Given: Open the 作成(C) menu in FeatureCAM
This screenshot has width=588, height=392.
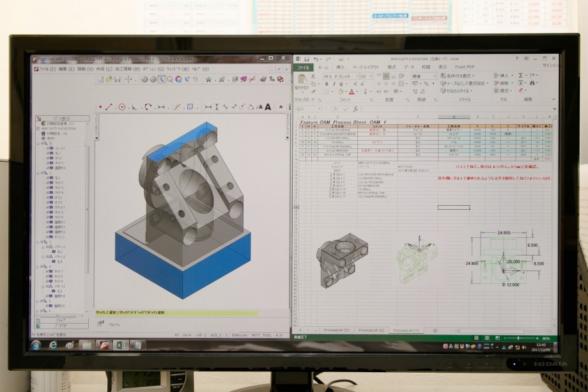Looking at the screenshot, I should pos(104,69).
